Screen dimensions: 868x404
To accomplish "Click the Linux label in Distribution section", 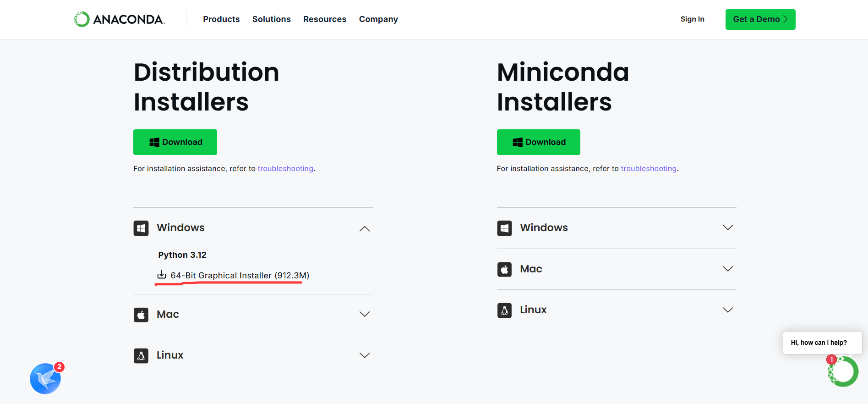I will 170,355.
